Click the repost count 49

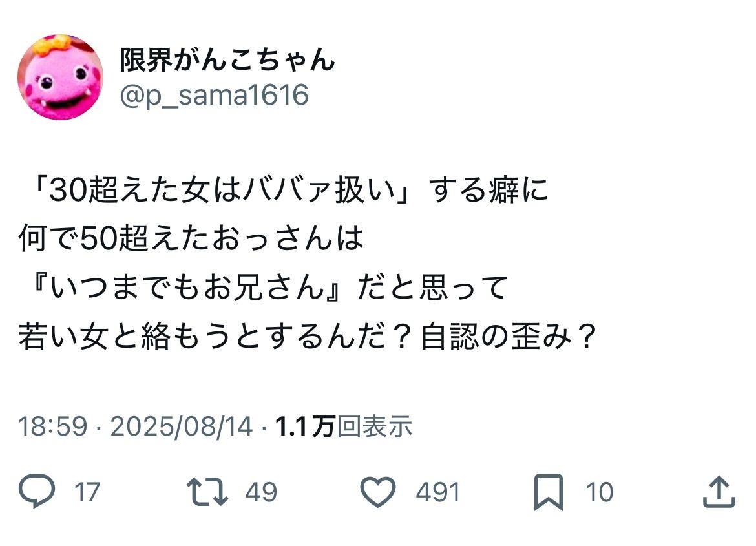point(261,492)
